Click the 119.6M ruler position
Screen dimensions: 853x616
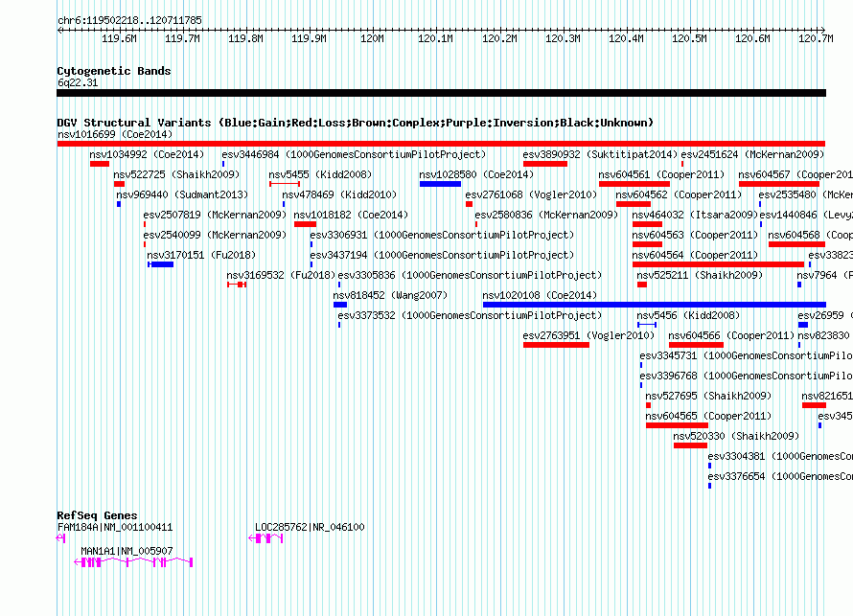click(x=119, y=38)
